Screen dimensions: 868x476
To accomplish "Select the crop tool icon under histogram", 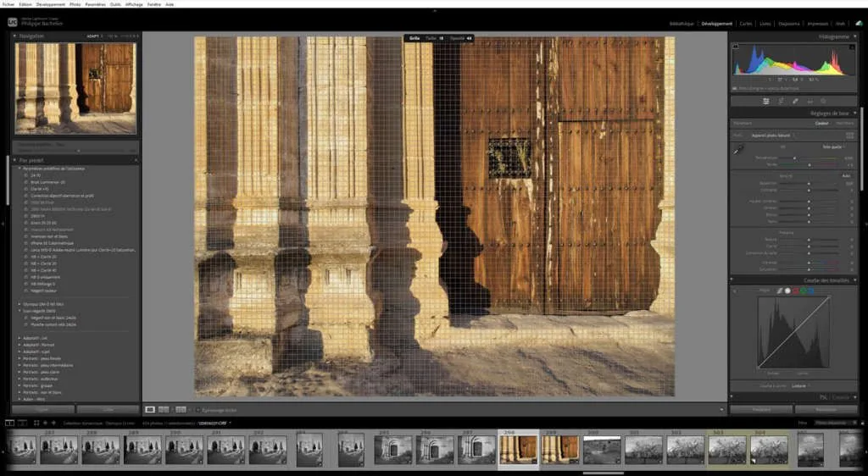I will tap(781, 101).
